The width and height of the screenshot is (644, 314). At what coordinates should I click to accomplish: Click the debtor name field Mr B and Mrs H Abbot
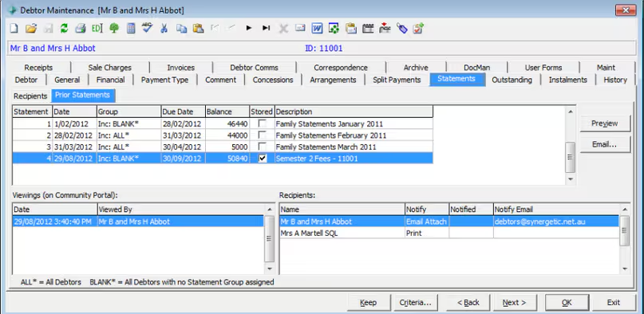click(x=53, y=49)
